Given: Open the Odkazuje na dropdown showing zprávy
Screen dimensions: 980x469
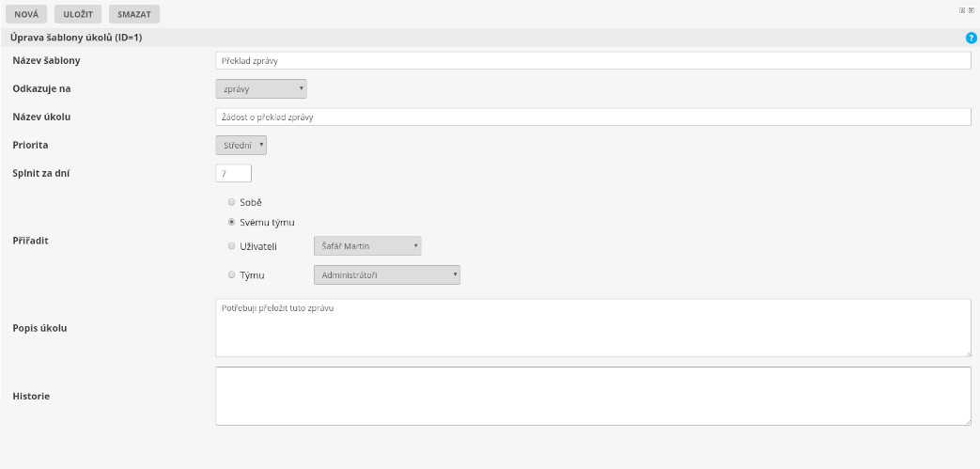Looking at the screenshot, I should pyautogui.click(x=261, y=88).
